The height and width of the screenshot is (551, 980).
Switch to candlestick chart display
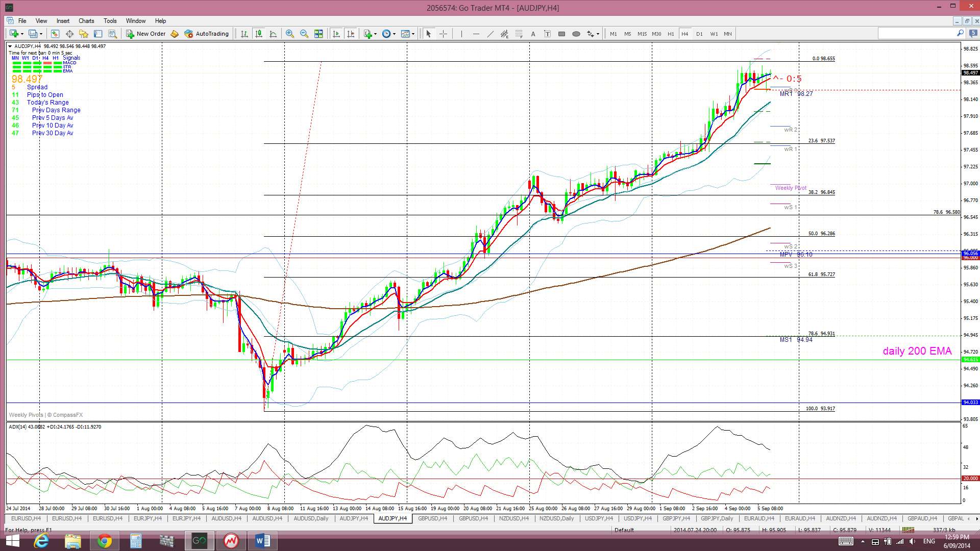point(259,34)
